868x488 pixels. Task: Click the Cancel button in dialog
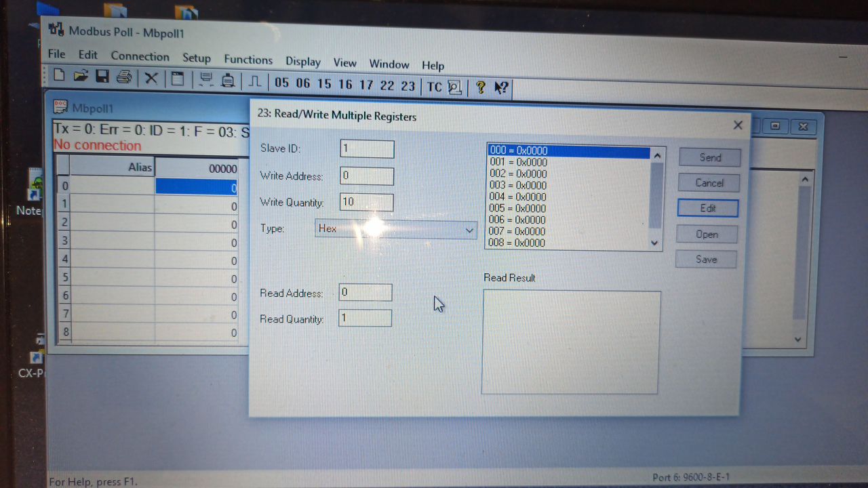point(709,183)
